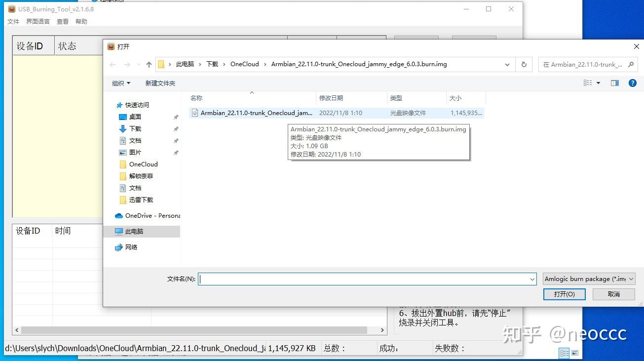Click the 1,145,927 KB status entry
Image resolution: width=644 pixels, height=361 pixels.
pos(292,348)
